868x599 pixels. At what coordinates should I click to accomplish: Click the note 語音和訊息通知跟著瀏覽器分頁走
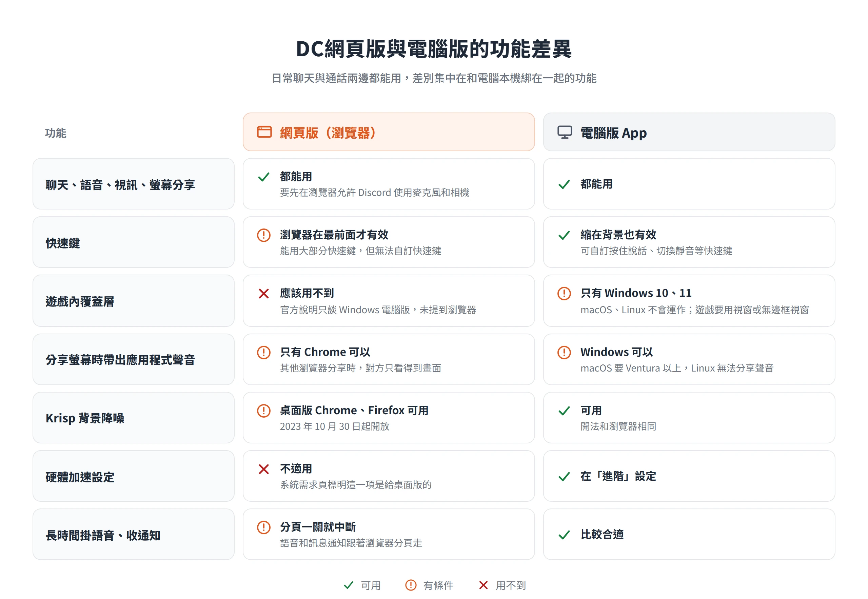(351, 543)
